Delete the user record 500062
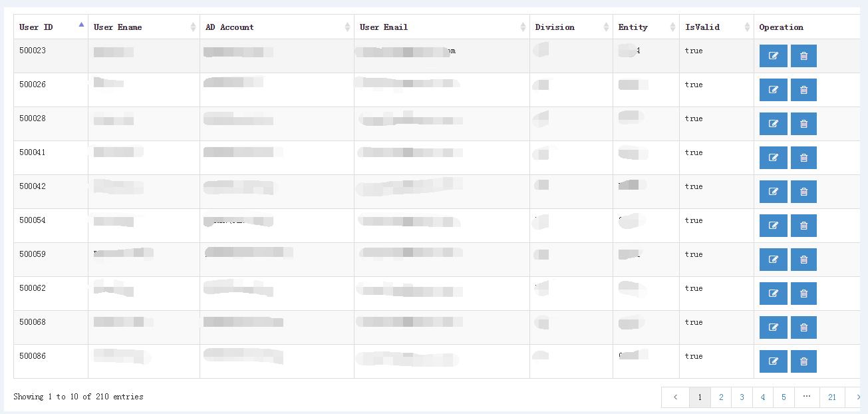This screenshot has height=414, width=868. (803, 294)
